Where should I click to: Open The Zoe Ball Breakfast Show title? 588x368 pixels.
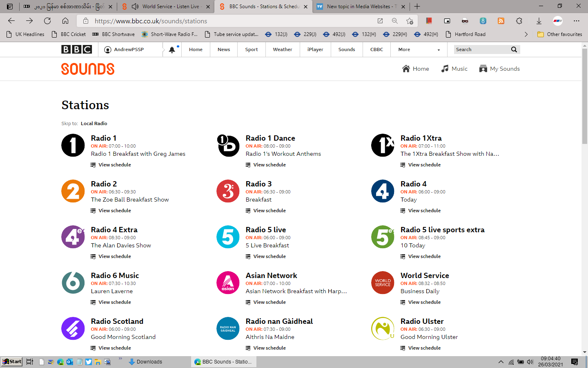pos(130,200)
